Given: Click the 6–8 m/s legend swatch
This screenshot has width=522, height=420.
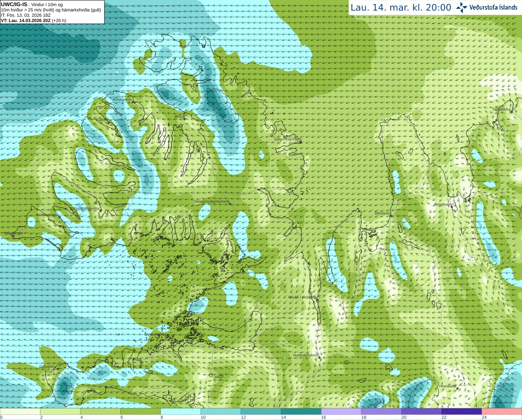Looking at the screenshot, I should pyautogui.click(x=140, y=411).
